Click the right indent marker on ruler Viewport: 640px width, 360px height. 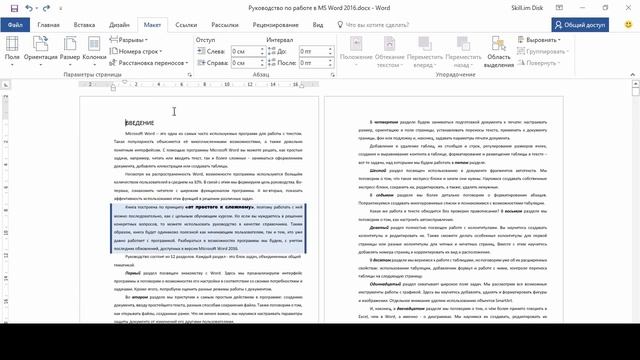pyautogui.click(x=302, y=85)
